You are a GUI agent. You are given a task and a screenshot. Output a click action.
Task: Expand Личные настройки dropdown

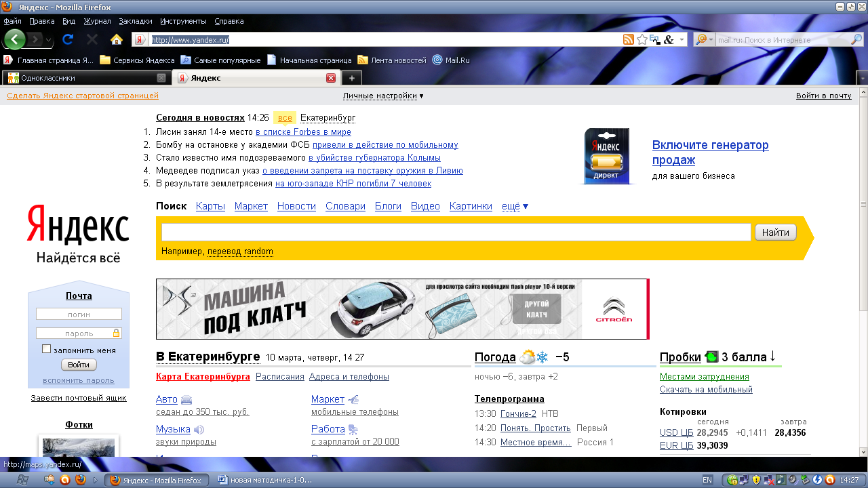point(383,96)
